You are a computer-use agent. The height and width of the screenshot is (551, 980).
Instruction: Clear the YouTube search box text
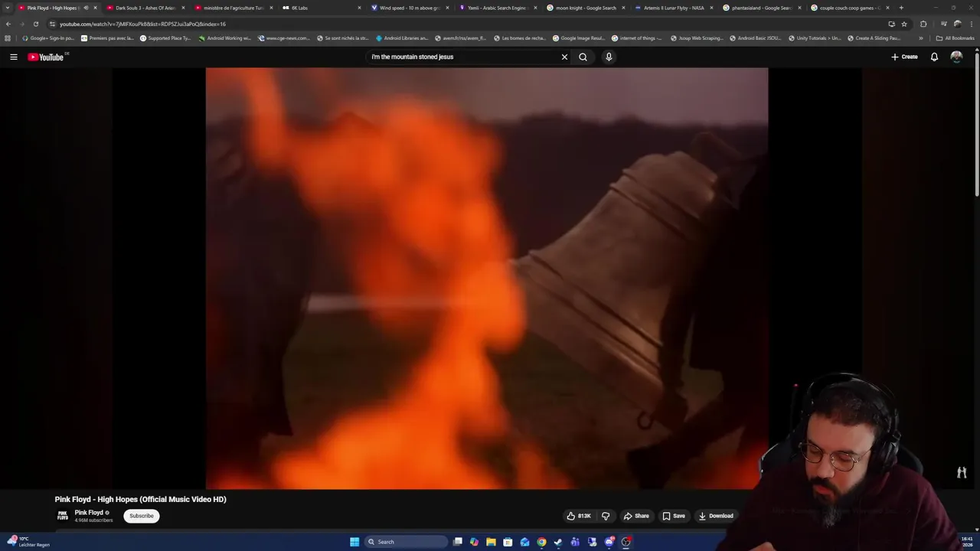tap(564, 57)
